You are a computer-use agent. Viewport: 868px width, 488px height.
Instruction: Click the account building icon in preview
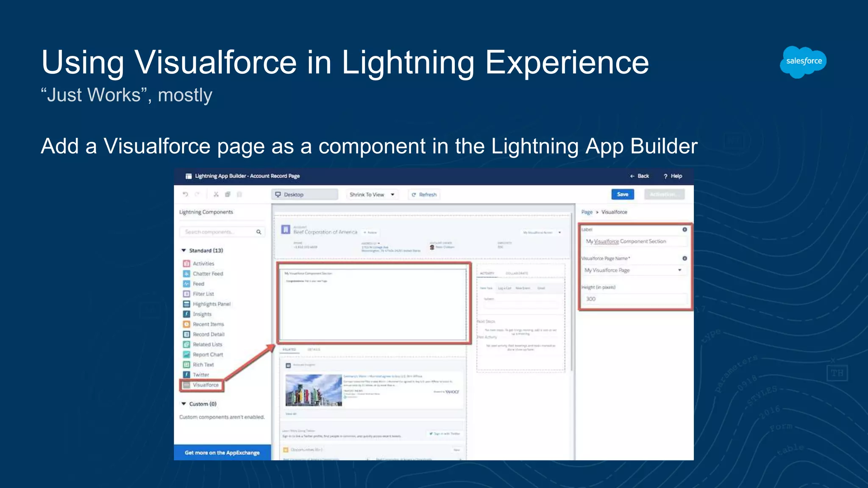(286, 230)
